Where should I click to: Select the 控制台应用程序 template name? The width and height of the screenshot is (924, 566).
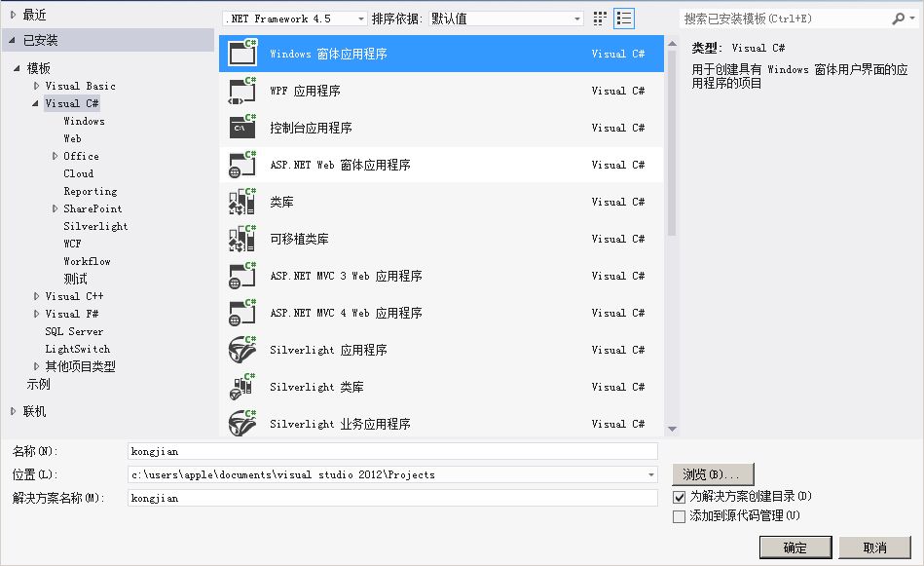click(312, 128)
